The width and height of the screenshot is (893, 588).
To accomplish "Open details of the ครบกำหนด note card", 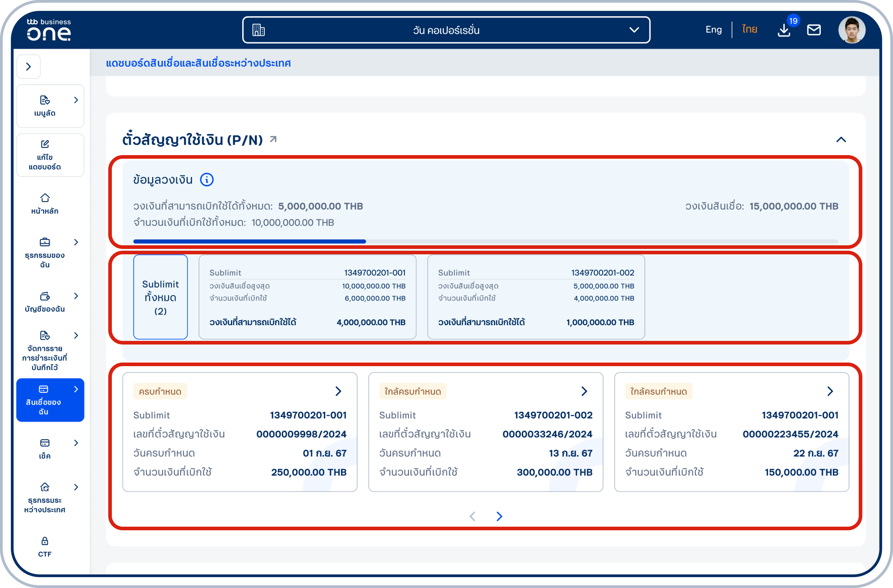I will tap(338, 391).
